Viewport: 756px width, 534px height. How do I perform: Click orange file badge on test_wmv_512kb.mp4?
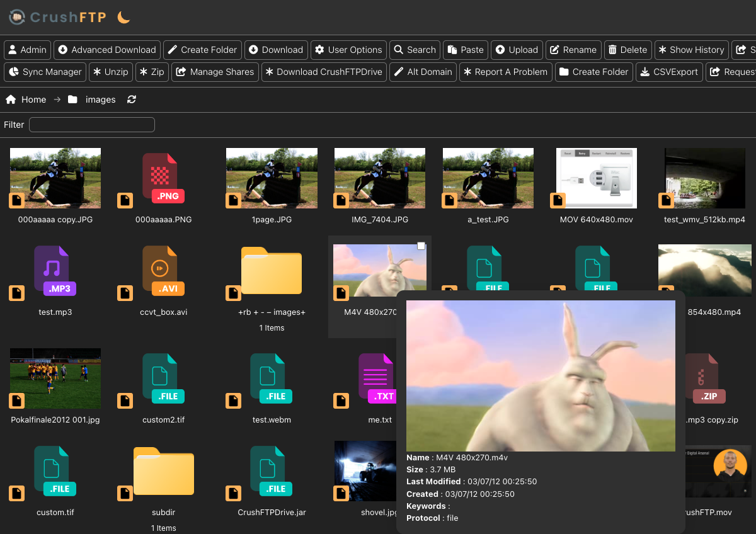tap(666, 200)
